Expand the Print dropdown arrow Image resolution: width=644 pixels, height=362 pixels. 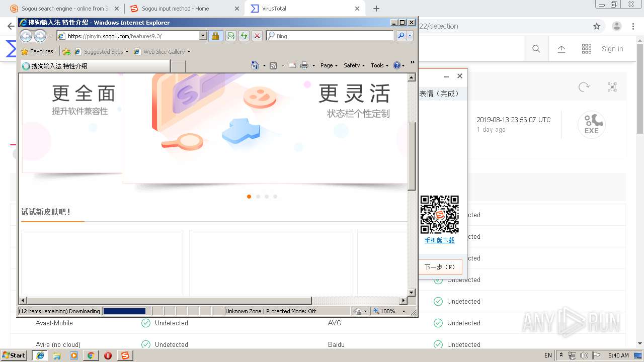coord(313,65)
